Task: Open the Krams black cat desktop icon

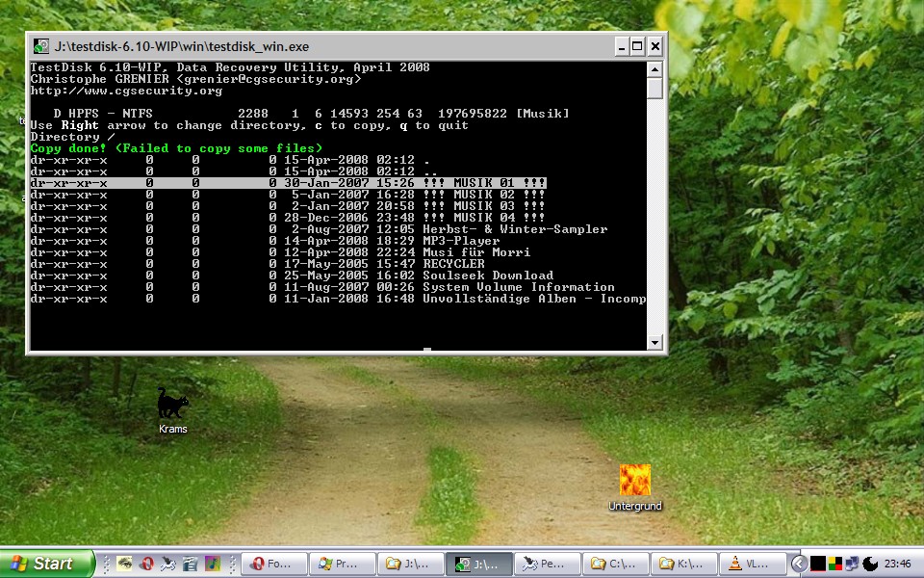Action: [x=172, y=410]
